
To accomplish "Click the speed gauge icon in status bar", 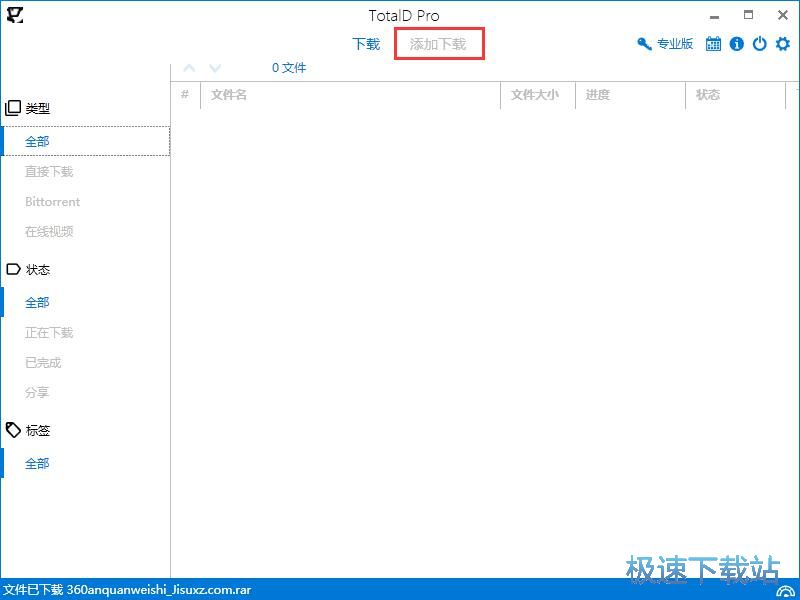I will point(786,591).
